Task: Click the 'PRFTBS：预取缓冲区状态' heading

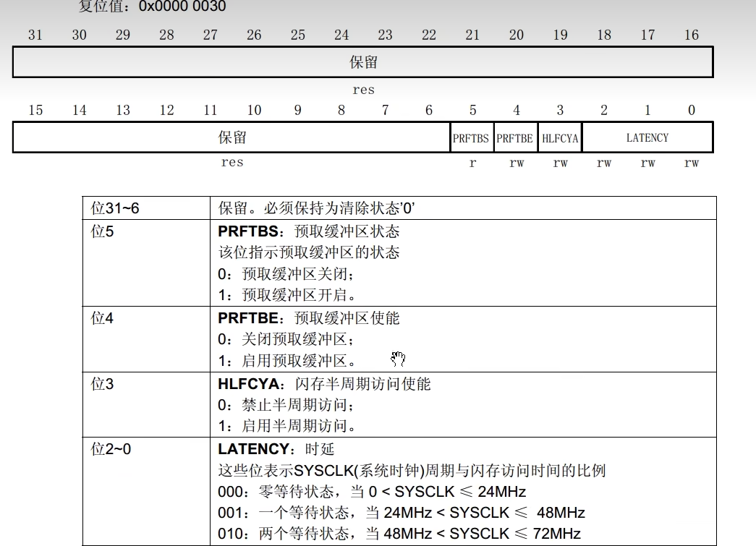Action: click(309, 231)
